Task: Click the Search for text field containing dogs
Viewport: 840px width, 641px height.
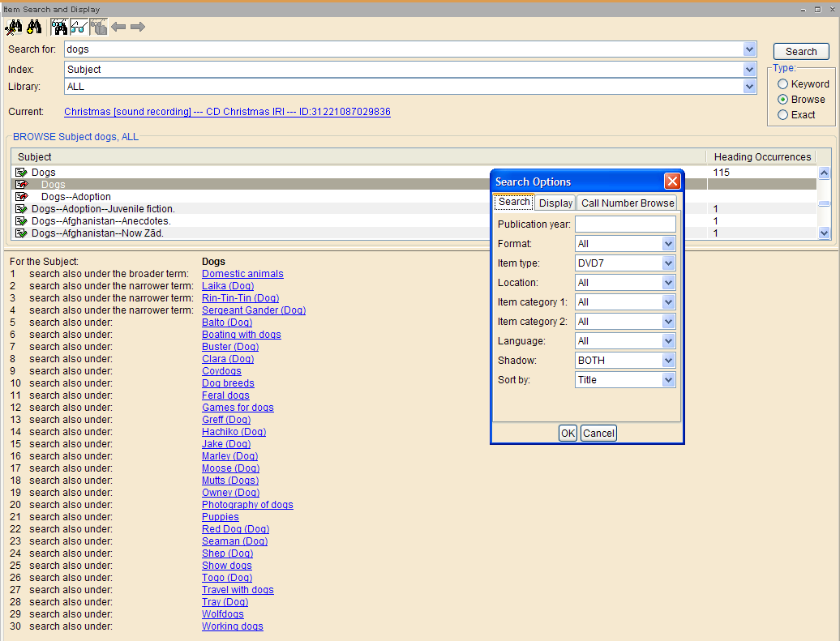Action: click(x=404, y=49)
